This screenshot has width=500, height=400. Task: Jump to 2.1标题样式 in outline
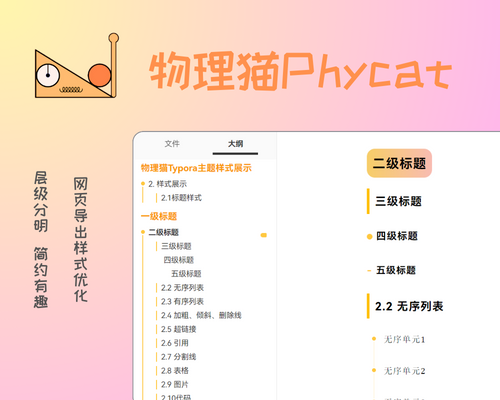pyautogui.click(x=181, y=198)
